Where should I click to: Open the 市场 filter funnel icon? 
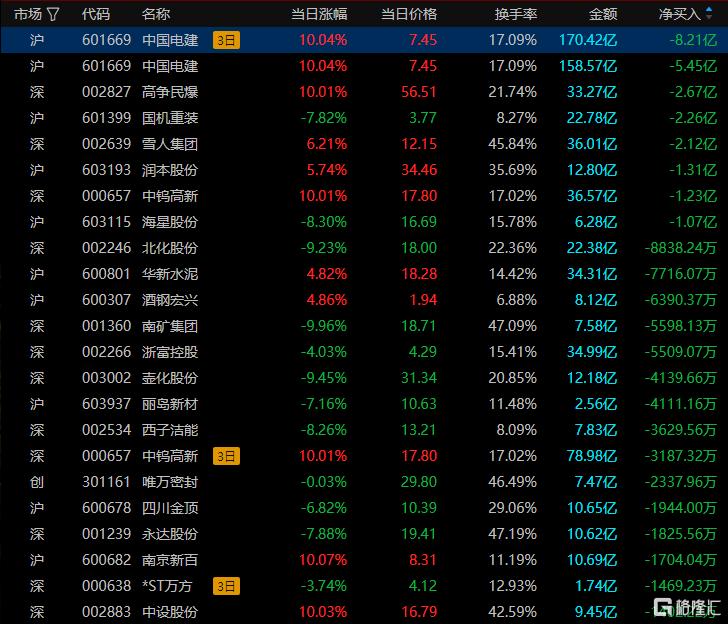point(53,14)
